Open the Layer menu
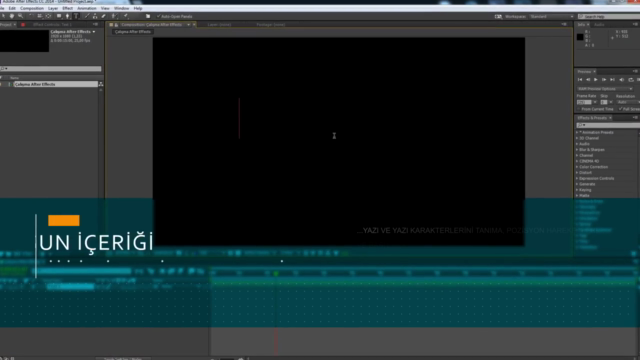 (x=53, y=8)
